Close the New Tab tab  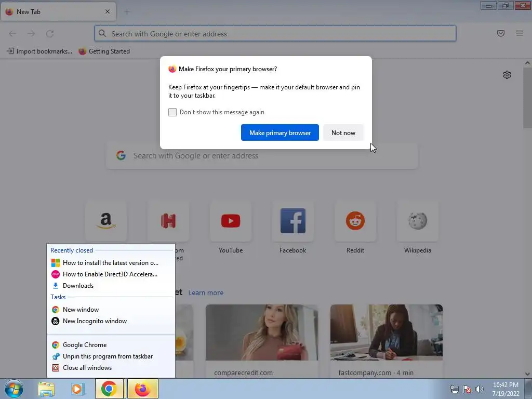pyautogui.click(x=108, y=11)
